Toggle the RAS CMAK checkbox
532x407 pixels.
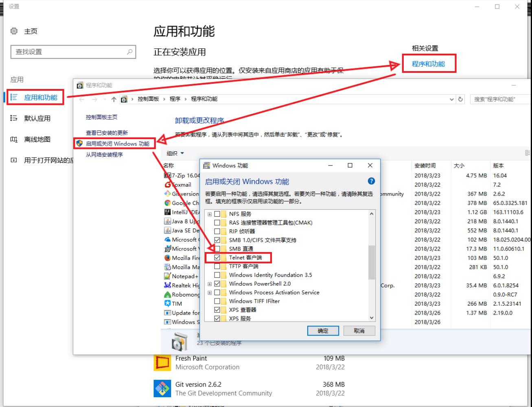(217, 223)
